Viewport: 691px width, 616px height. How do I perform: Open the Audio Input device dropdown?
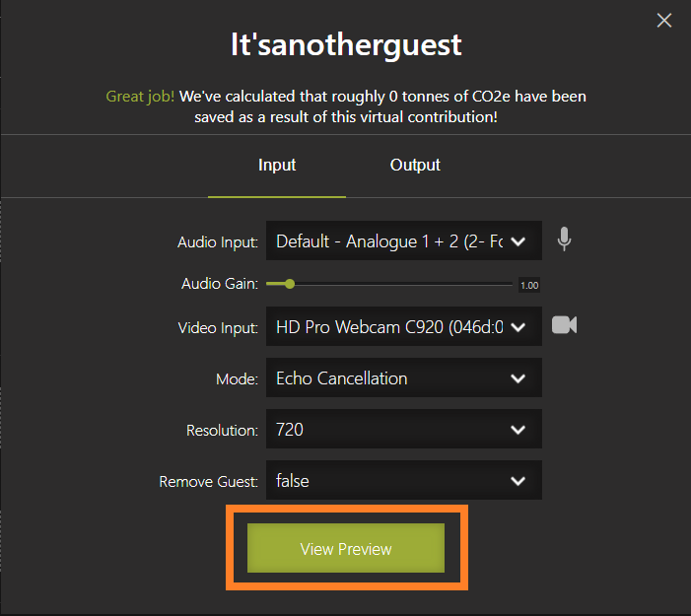click(404, 240)
